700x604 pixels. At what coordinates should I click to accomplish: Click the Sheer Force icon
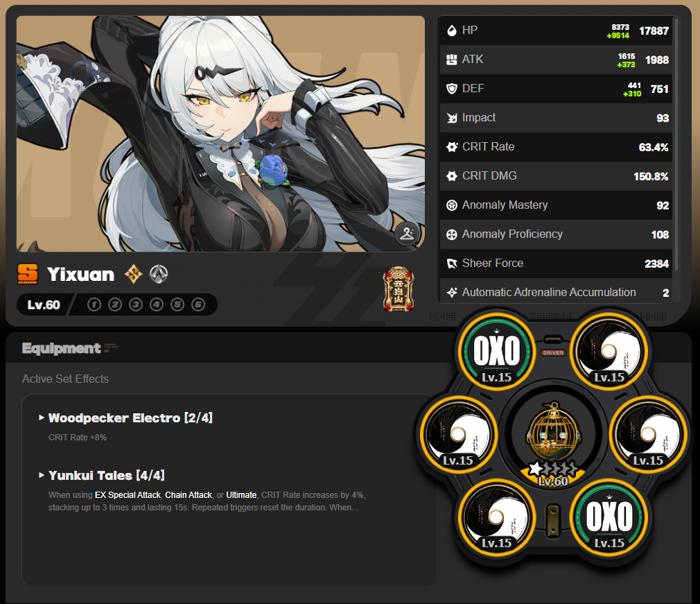coord(452,263)
